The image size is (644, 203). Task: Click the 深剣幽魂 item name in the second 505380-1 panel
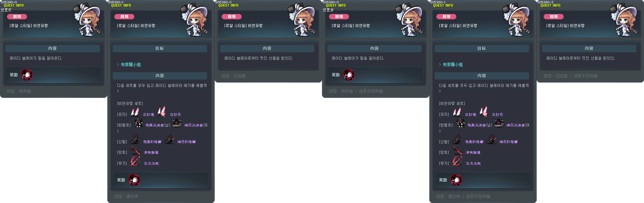[473, 152]
